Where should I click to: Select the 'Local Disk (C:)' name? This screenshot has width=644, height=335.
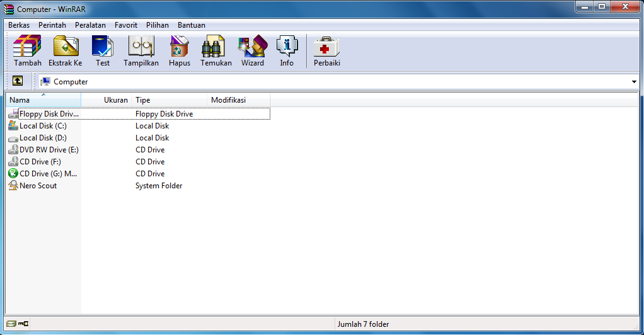tap(43, 126)
